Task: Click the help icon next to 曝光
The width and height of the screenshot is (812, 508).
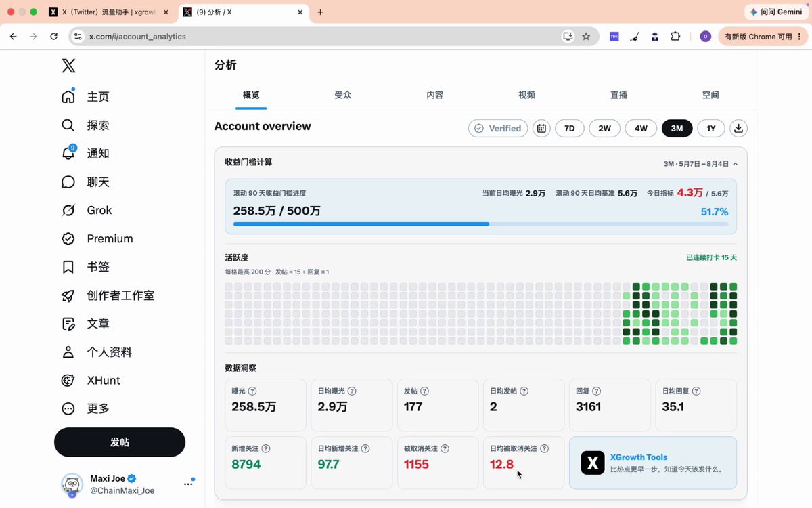Action: [x=252, y=391]
